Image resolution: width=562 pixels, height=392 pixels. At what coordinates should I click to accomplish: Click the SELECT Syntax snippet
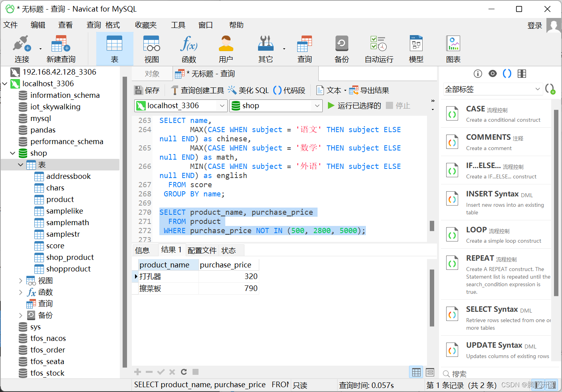496,318
